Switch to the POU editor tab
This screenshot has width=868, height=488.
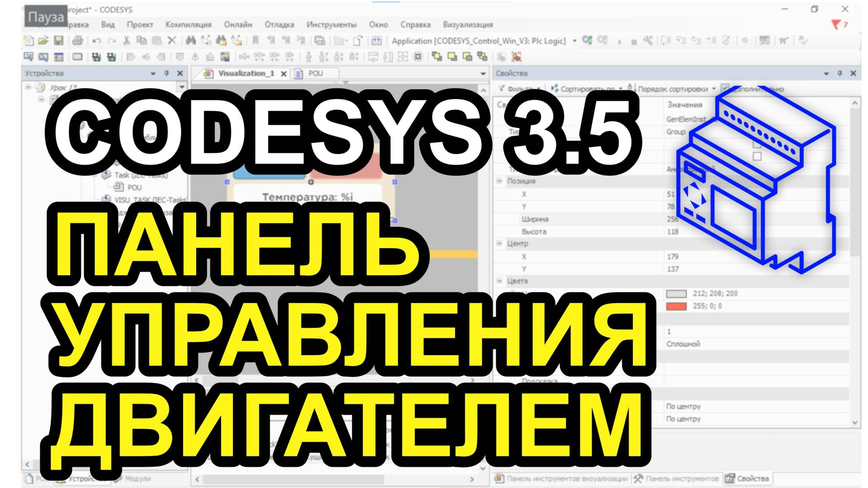click(315, 73)
